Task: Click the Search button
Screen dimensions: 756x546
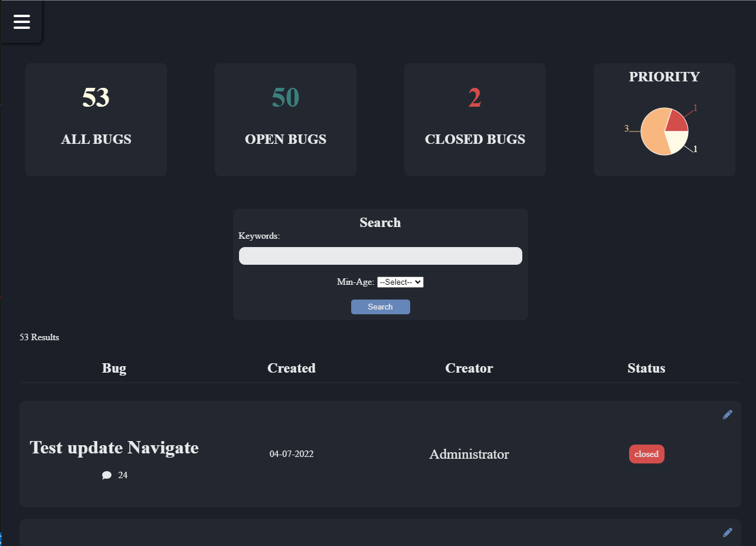Action: point(380,307)
